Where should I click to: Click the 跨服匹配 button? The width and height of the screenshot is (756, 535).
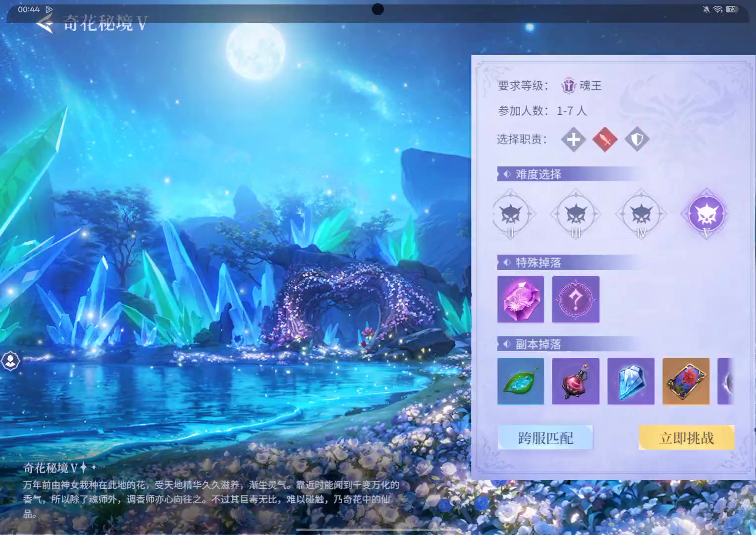545,437
